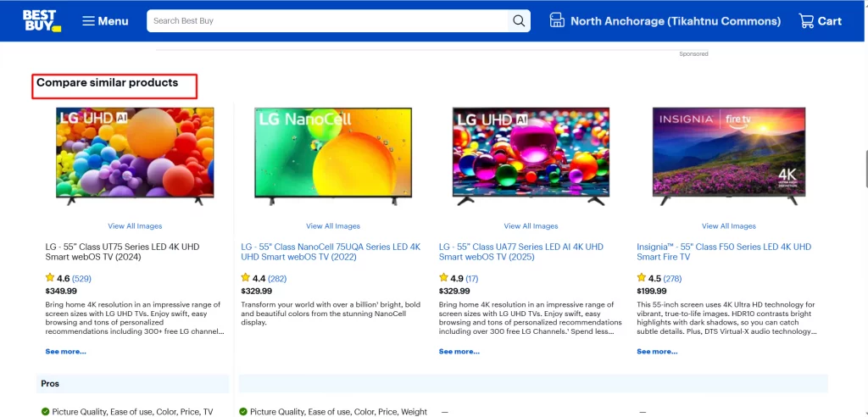The width and height of the screenshot is (868, 417).
Task: Open LG NanoCell 75UQA Series product link
Action: [x=331, y=252]
